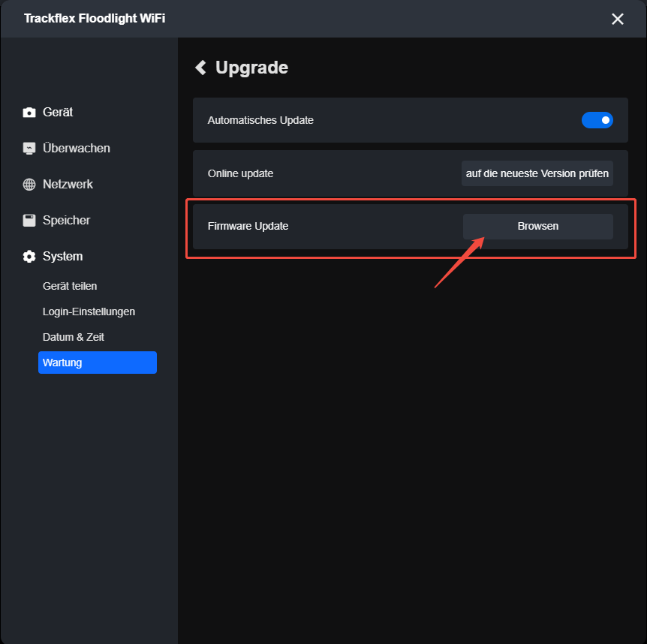Image resolution: width=647 pixels, height=644 pixels.
Task: Click the Firmware Update row label
Action: 248,226
